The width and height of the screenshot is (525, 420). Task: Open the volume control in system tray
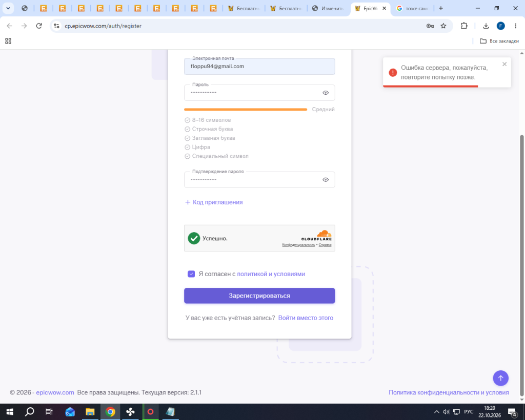pos(446,412)
